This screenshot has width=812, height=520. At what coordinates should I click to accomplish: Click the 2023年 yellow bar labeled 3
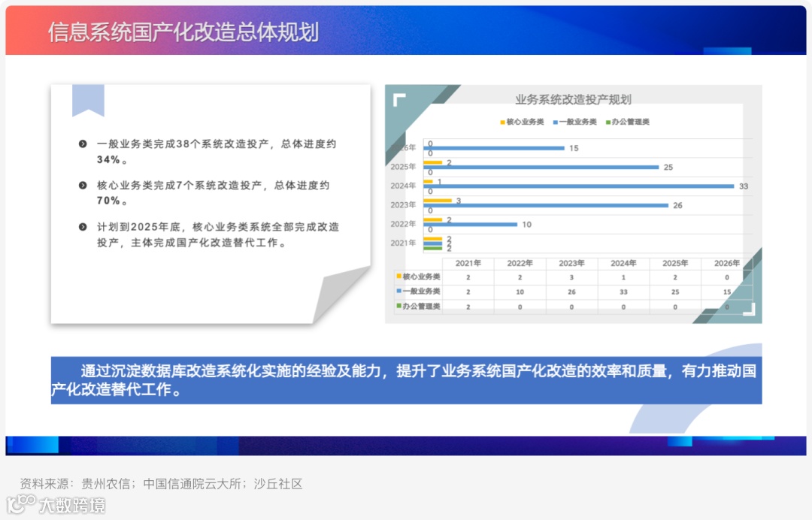tap(438, 200)
